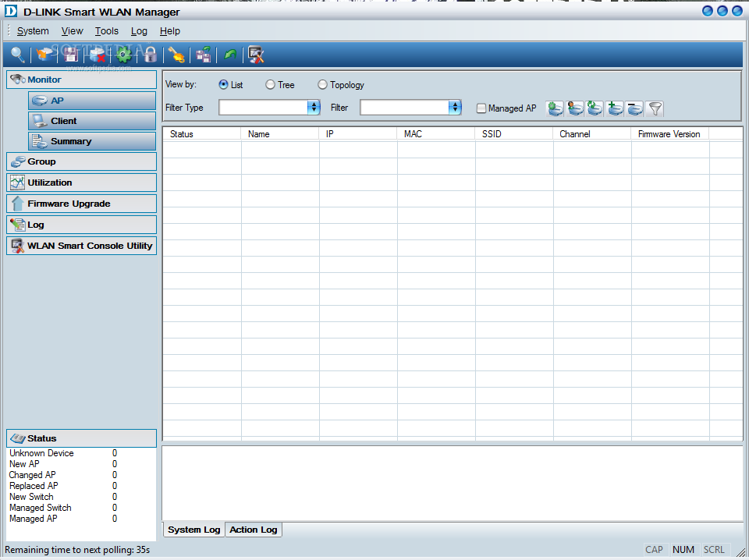Click the NUM indicator in status bar
The width and height of the screenshot is (749, 560).
click(x=683, y=550)
